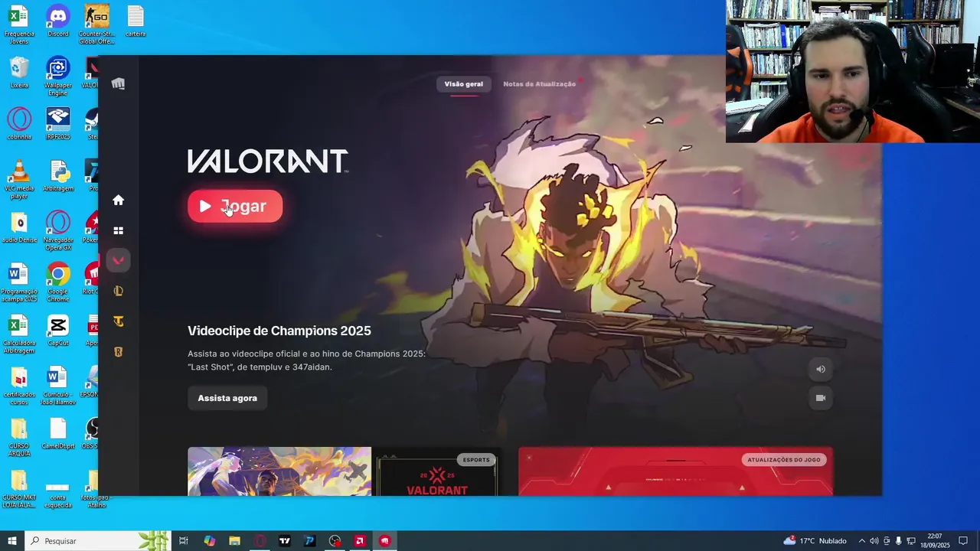Viewport: 980px width, 551px height.
Task: Open the carteira text file on desktop
Action: click(x=136, y=21)
